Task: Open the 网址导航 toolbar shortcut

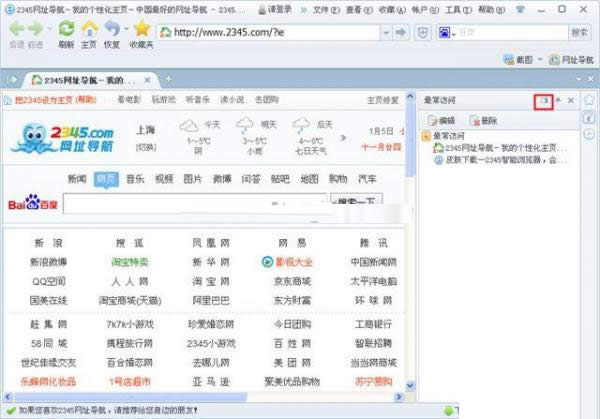Action: coord(572,60)
